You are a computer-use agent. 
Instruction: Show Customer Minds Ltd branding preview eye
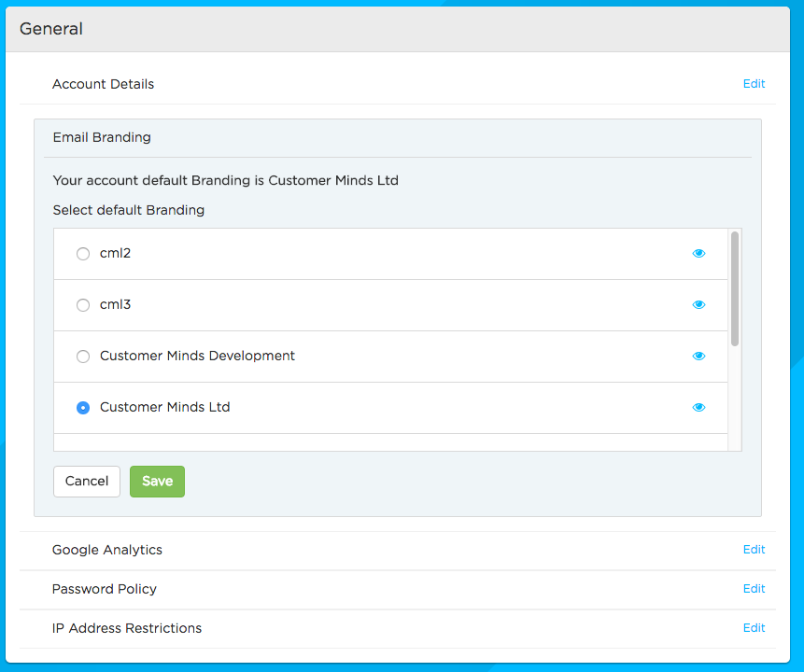click(698, 407)
